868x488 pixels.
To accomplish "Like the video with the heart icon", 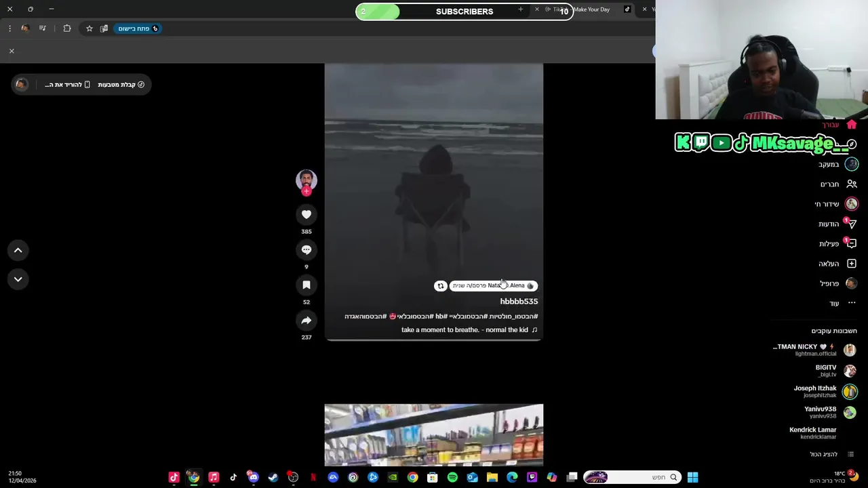I will coord(307,214).
